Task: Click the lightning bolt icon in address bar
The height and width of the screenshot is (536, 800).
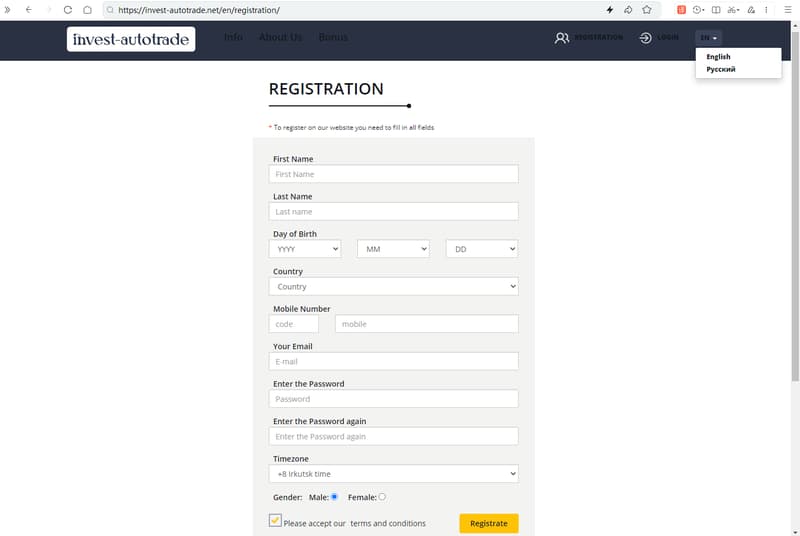Action: tap(610, 9)
